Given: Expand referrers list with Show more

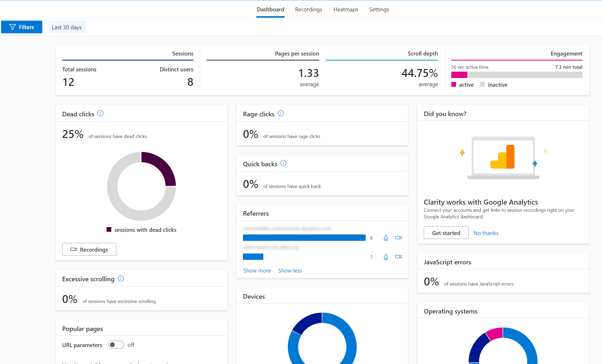Looking at the screenshot, I should [257, 270].
